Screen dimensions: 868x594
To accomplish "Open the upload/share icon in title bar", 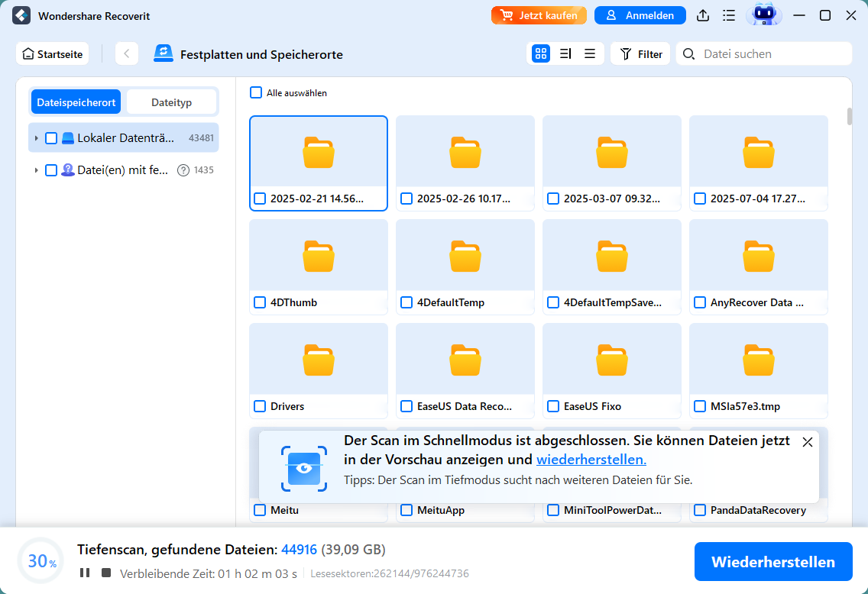I will [x=702, y=15].
